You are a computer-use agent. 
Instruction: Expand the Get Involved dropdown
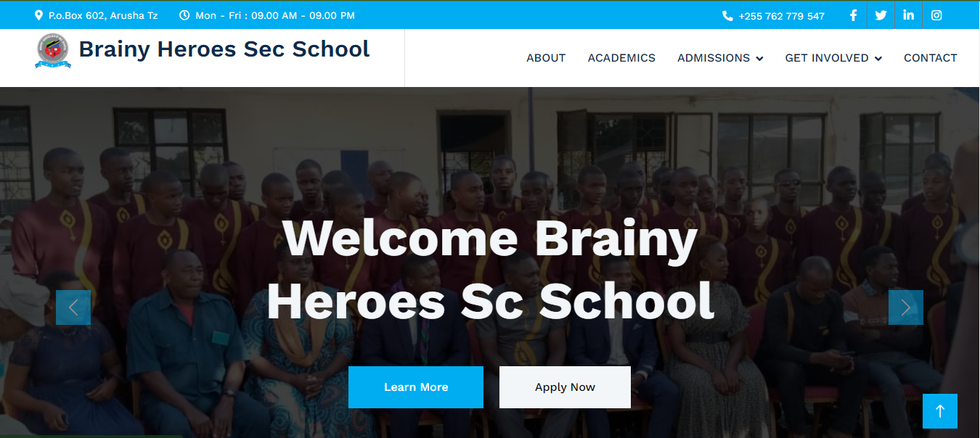click(x=833, y=58)
